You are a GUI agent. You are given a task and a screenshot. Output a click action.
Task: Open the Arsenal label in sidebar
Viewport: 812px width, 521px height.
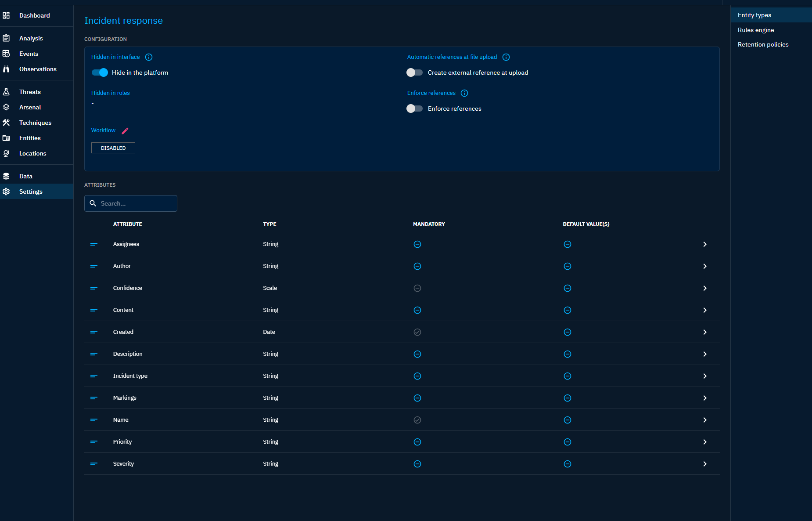pos(30,107)
